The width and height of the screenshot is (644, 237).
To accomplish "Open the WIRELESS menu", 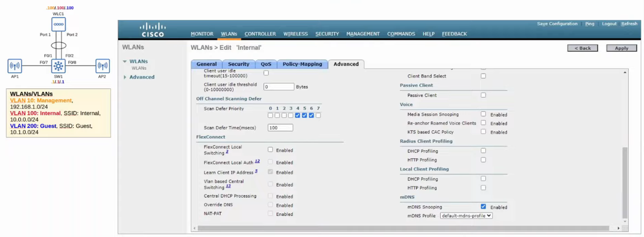I will [x=295, y=34].
